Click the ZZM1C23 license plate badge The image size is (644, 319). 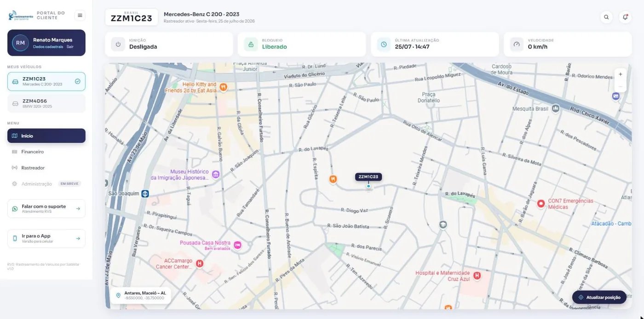(132, 17)
